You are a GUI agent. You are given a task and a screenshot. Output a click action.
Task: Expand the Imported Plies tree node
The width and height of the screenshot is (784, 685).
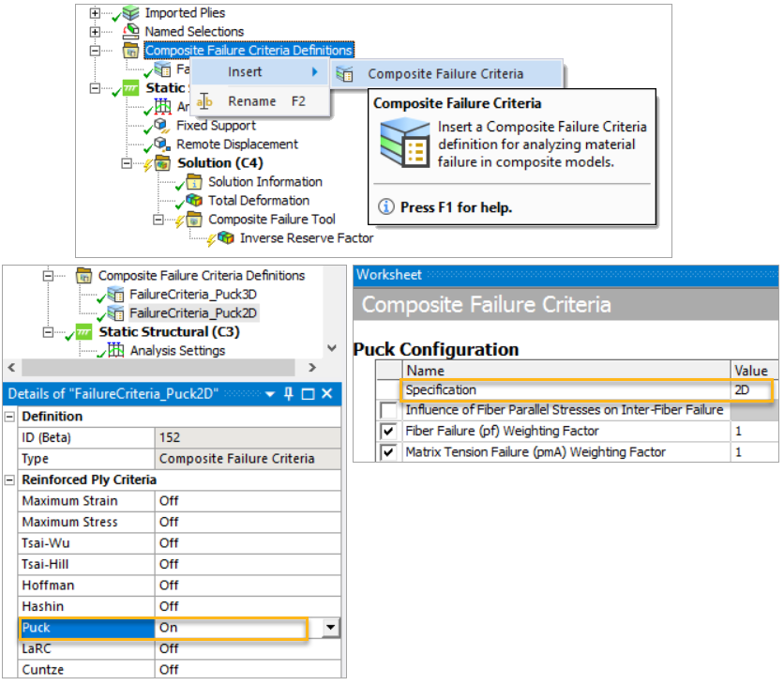(95, 13)
